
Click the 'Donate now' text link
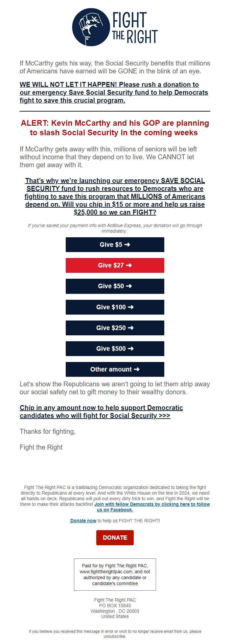click(83, 521)
